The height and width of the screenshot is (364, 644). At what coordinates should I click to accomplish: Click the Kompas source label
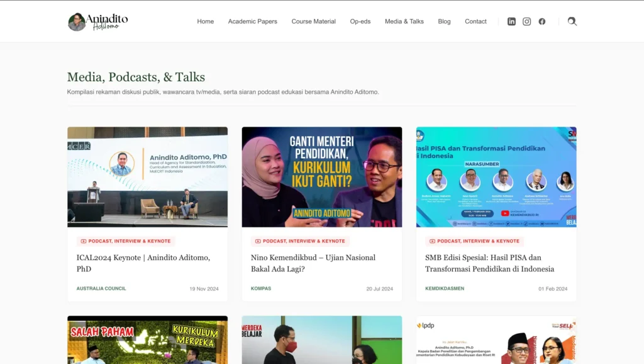(x=261, y=288)
